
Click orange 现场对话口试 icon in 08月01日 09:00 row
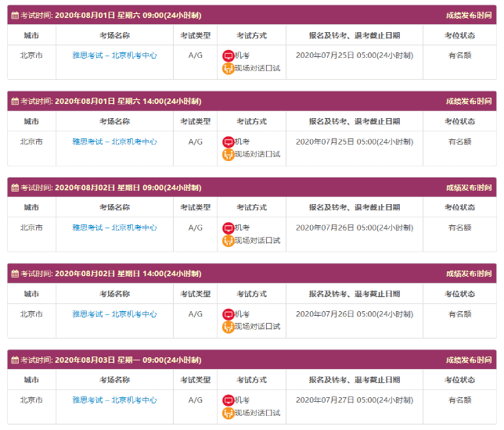coord(228,68)
